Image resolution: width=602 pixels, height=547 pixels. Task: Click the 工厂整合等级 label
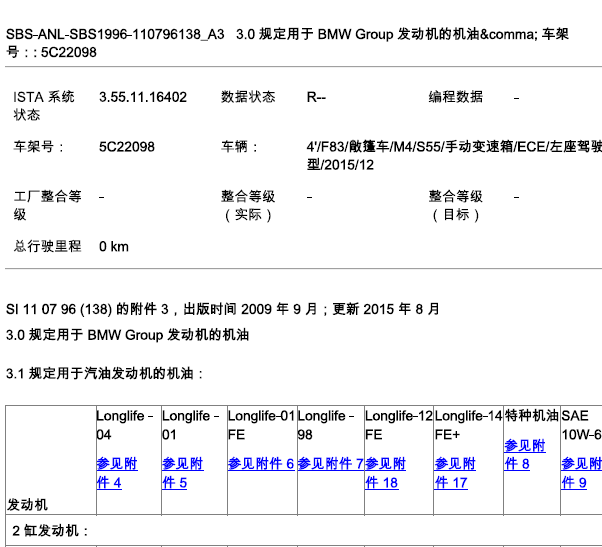pos(48,205)
